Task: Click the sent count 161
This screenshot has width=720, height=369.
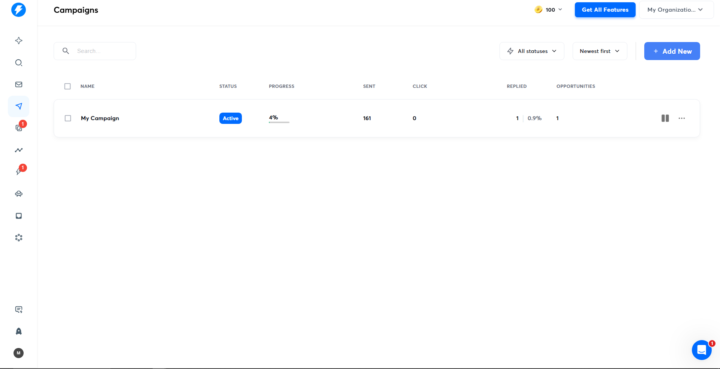Action: coord(367,118)
